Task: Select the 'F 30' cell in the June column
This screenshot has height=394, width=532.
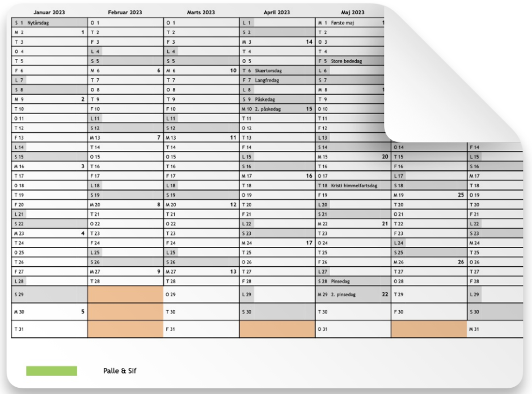Action: tap(429, 312)
